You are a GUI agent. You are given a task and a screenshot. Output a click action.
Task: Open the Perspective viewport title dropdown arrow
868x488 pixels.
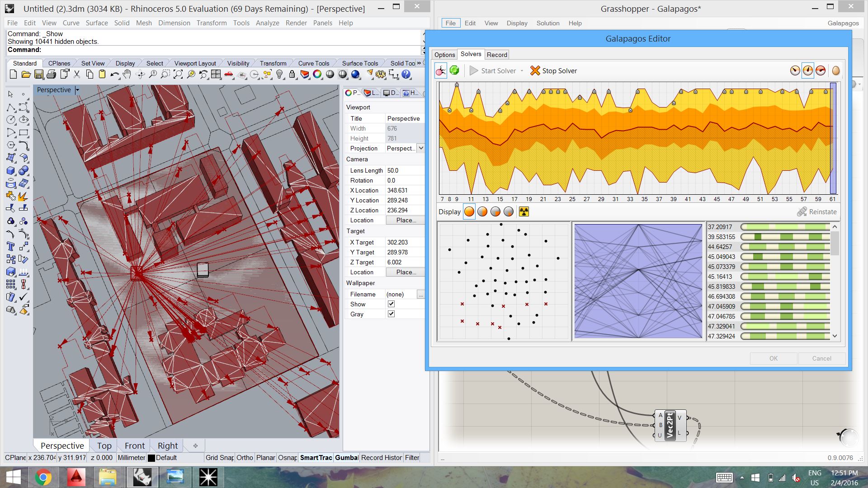click(77, 90)
